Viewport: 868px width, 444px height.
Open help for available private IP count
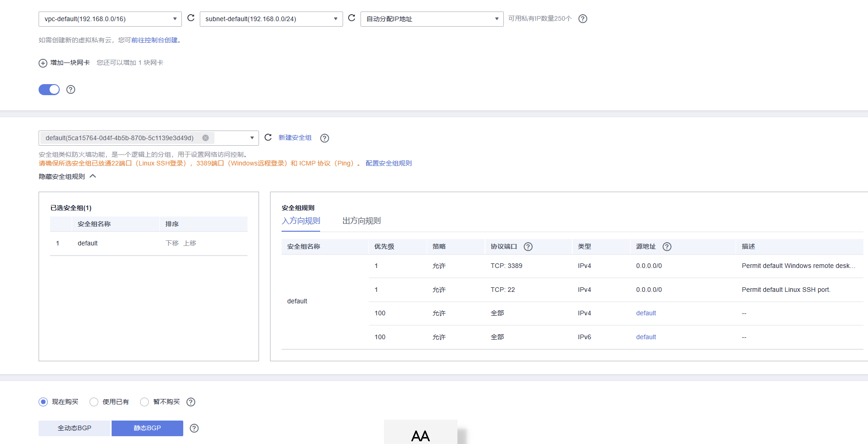point(583,19)
